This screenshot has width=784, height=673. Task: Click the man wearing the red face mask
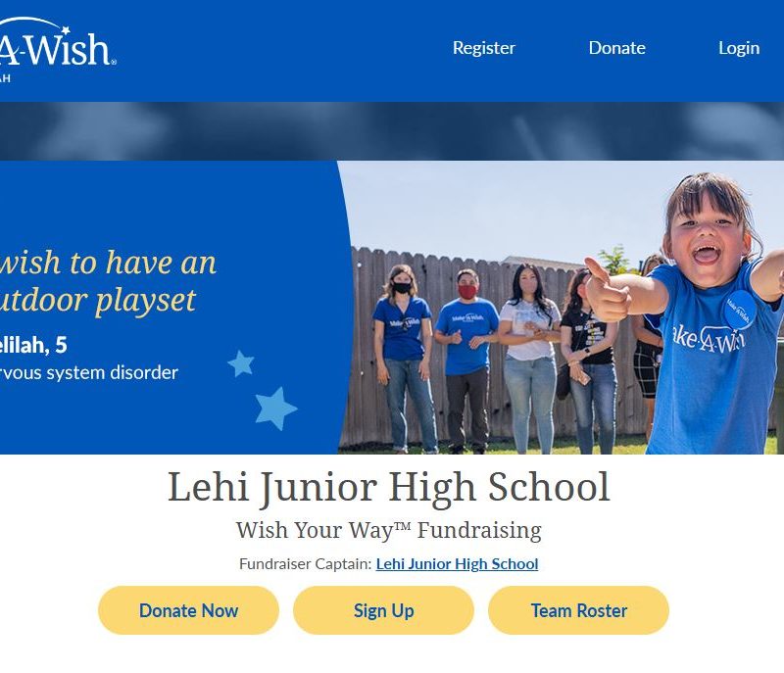[466, 360]
